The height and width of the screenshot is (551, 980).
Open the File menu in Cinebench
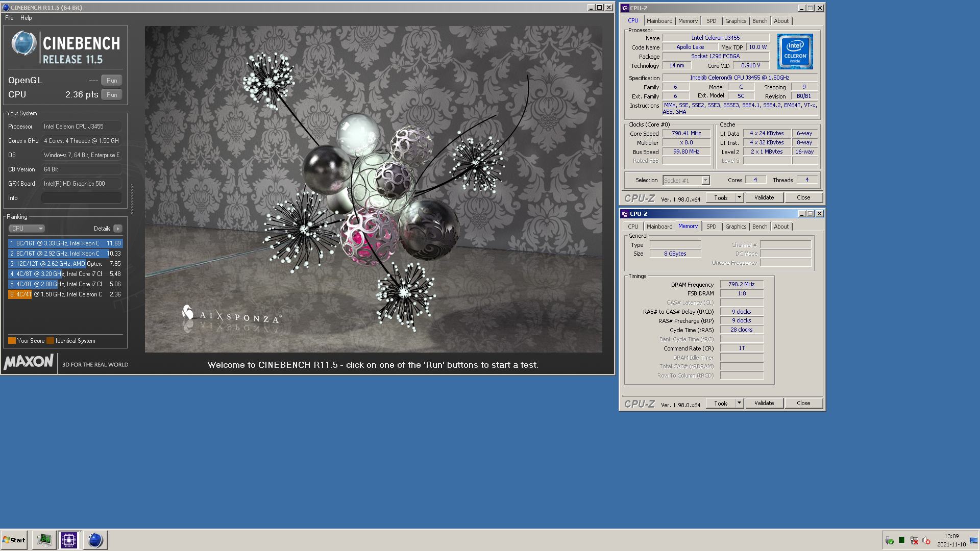point(9,18)
